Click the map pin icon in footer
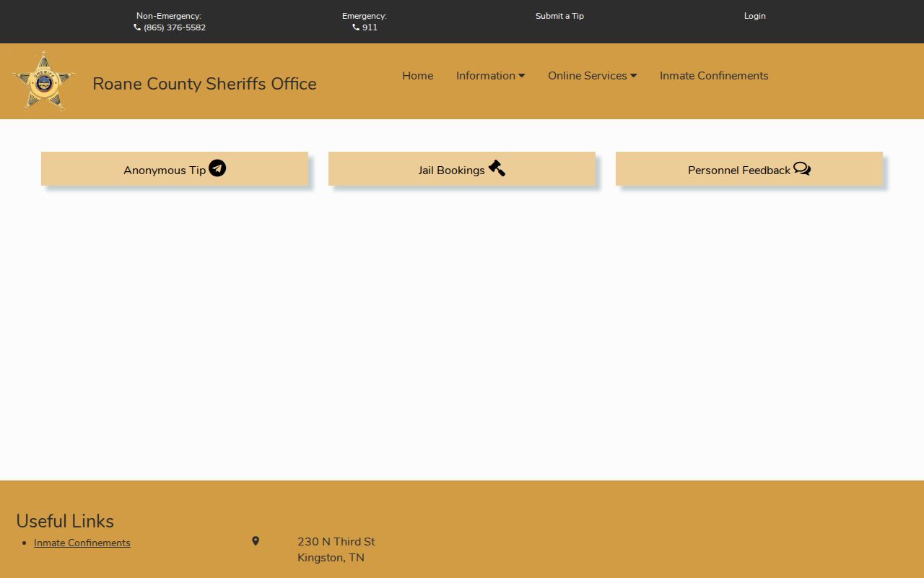The image size is (924, 578). pos(256,541)
